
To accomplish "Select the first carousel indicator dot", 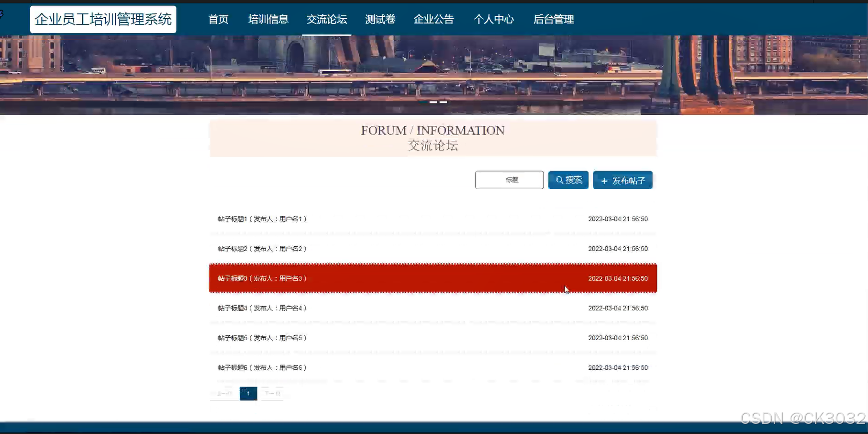I will point(423,102).
